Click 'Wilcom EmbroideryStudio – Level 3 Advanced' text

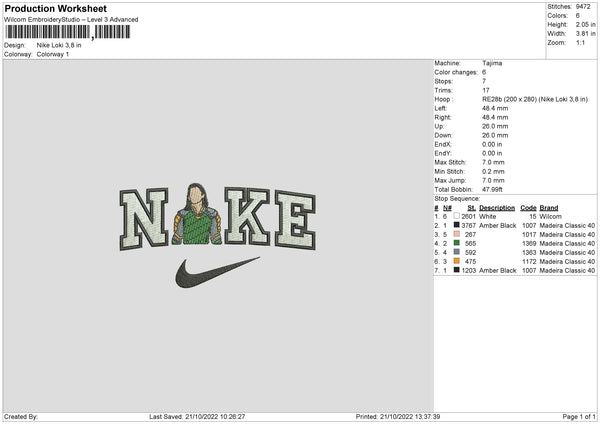(71, 20)
